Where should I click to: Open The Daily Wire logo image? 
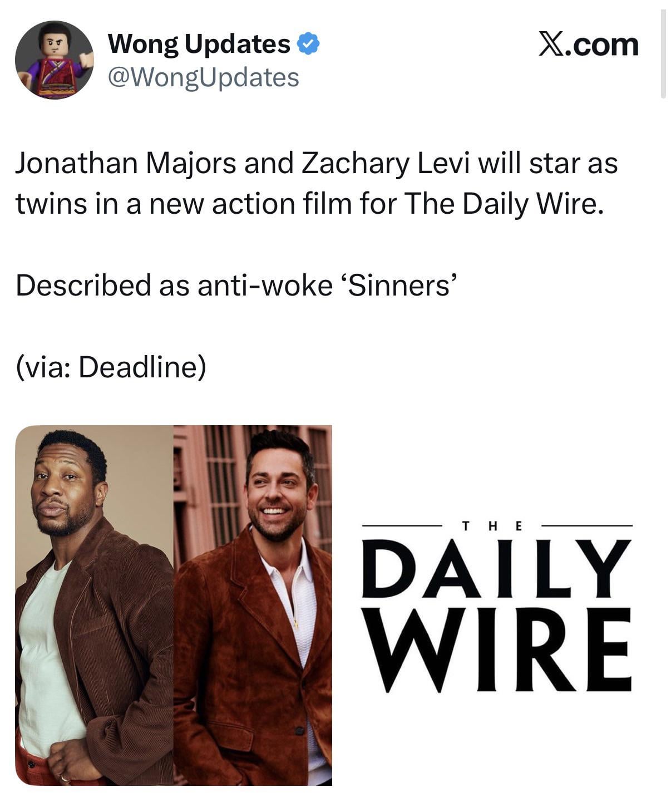coord(497,606)
